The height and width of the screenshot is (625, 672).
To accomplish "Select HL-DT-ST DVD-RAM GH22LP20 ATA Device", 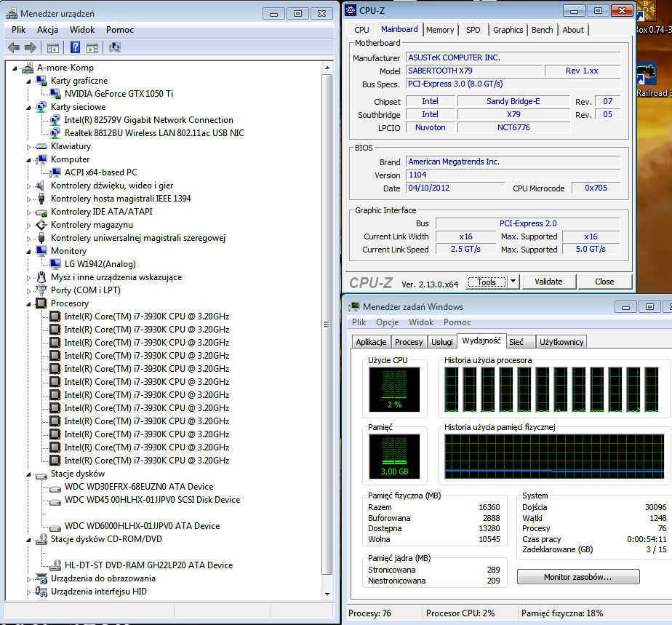I will click(x=148, y=565).
